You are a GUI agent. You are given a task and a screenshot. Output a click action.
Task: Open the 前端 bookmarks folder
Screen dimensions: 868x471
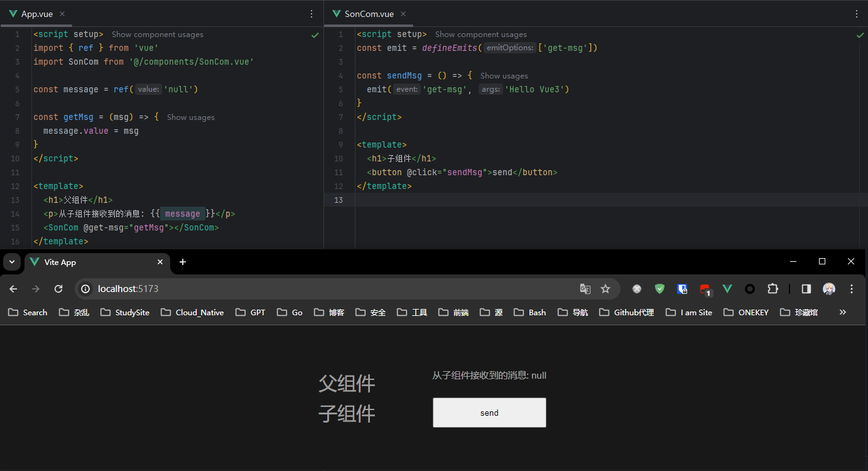[x=453, y=312]
